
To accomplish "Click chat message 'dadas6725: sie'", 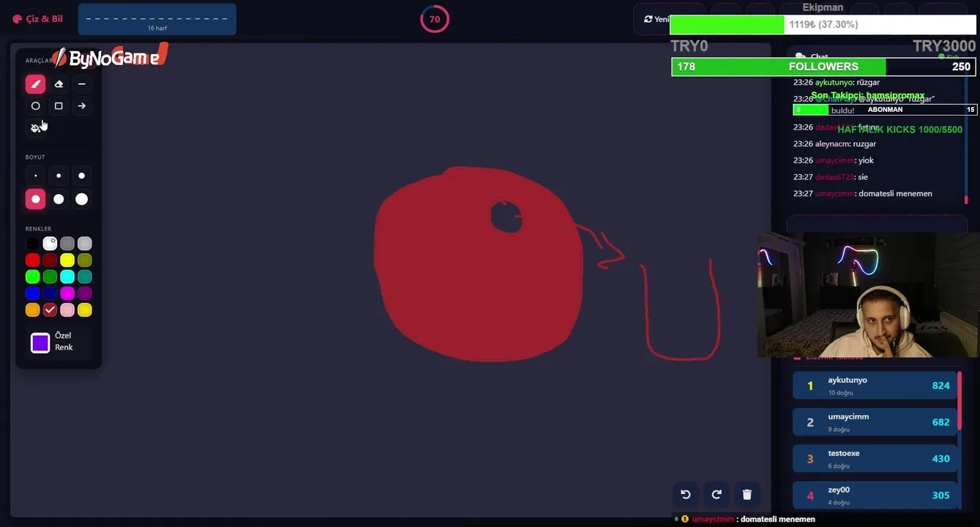I will 831,177.
